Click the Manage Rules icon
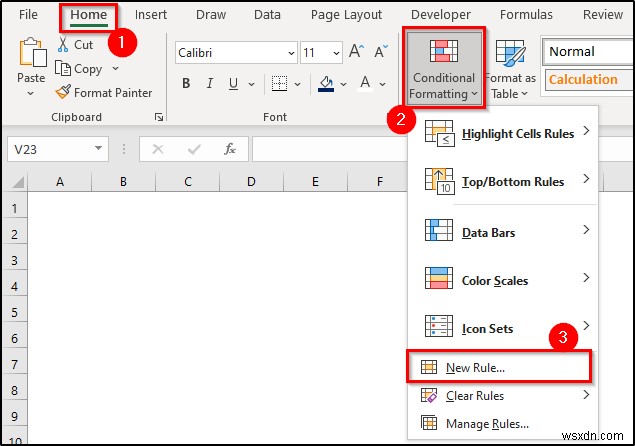This screenshot has width=635, height=446. [428, 423]
